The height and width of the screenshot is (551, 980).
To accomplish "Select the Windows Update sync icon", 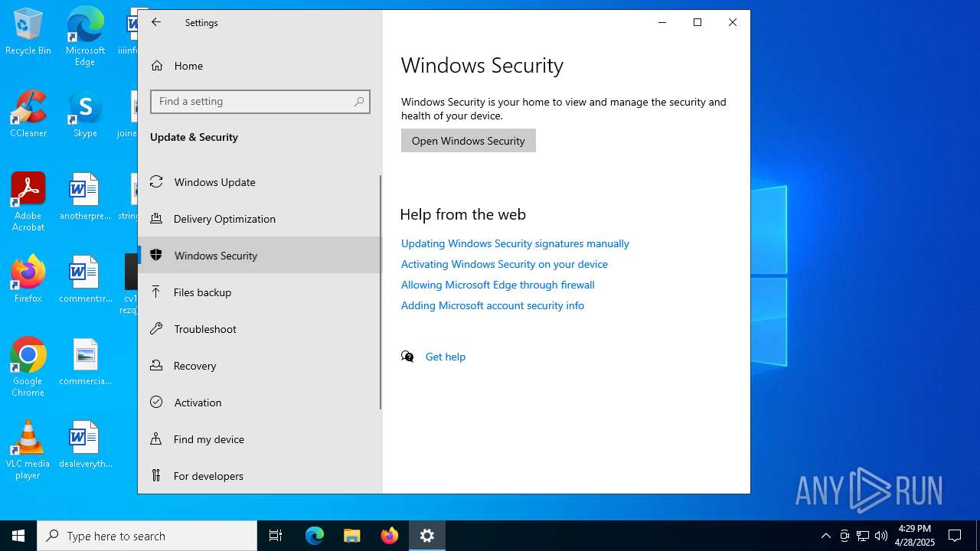I will tap(156, 181).
